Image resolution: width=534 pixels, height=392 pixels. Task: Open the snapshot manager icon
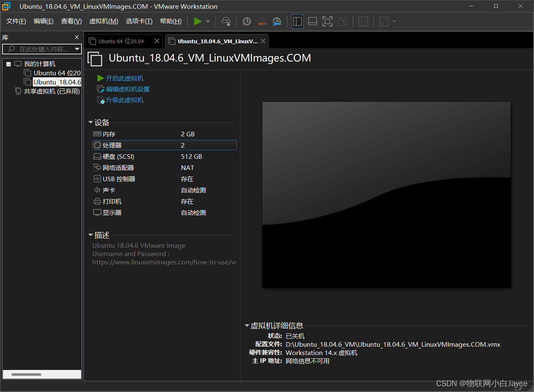[277, 22]
